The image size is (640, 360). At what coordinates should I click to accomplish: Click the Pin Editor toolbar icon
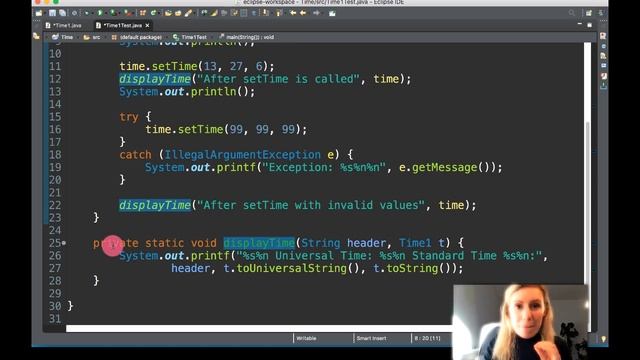coord(332,13)
